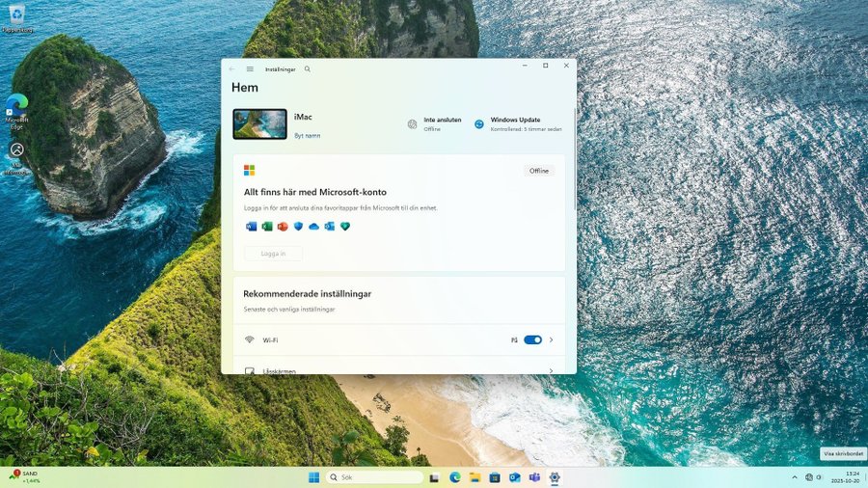Open File Explorer from the taskbar
Viewport: 868px width, 488px height.
pos(475,477)
